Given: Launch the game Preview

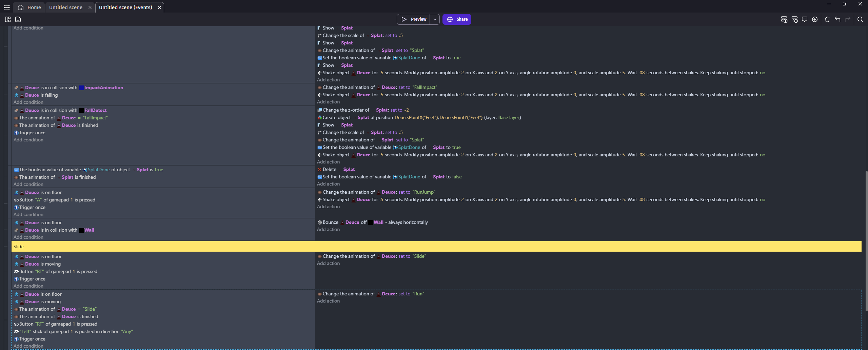Looking at the screenshot, I should pos(414,19).
